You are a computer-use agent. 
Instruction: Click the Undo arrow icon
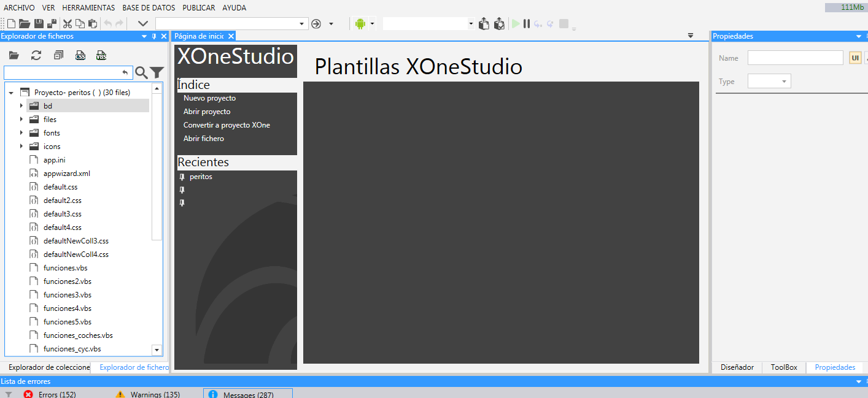coord(107,24)
